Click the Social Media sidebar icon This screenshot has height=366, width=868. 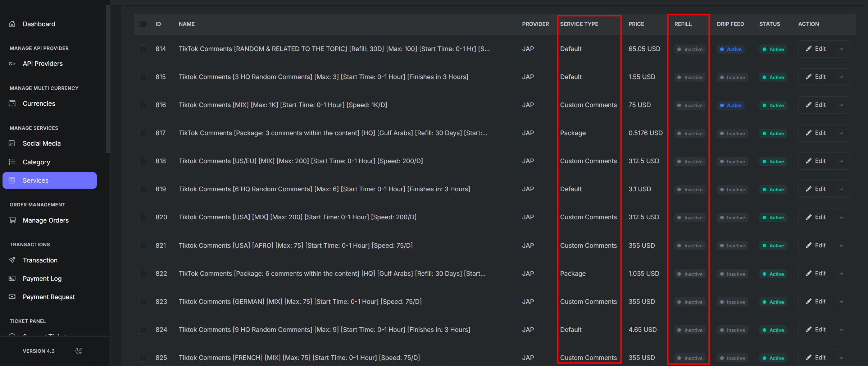point(12,143)
